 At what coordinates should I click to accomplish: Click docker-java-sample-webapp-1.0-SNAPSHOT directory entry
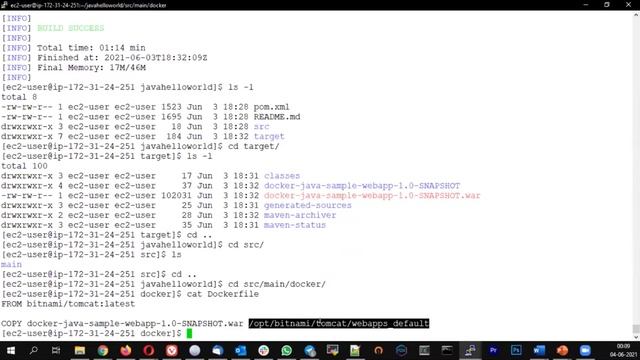tap(362, 186)
